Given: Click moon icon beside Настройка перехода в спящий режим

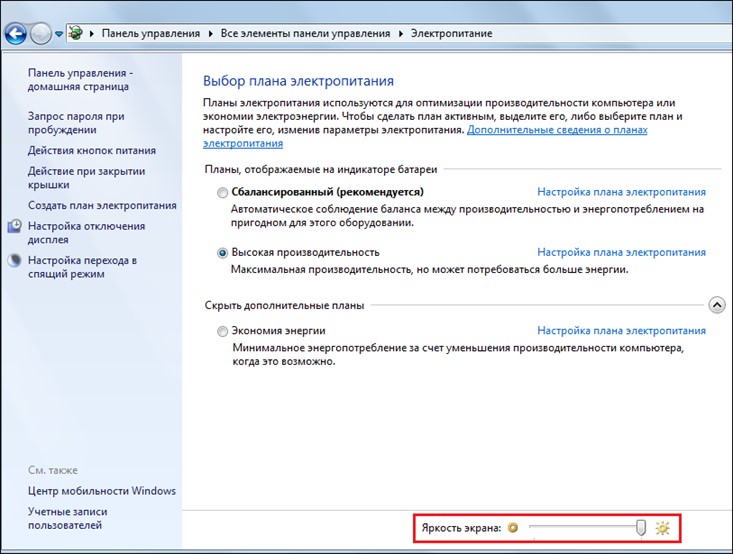Looking at the screenshot, I should (x=15, y=260).
